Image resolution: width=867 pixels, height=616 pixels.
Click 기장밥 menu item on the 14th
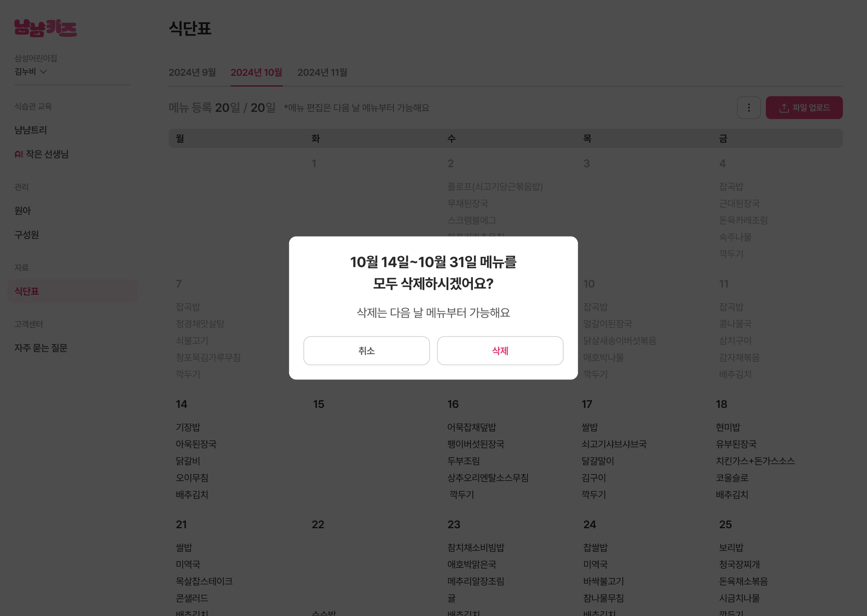pos(188,427)
